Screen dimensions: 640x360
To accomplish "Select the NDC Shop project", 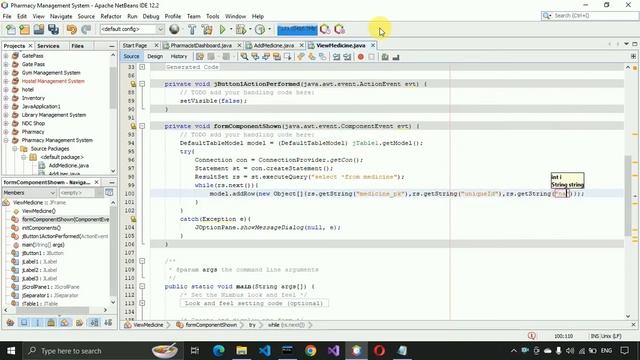I will click(x=33, y=123).
